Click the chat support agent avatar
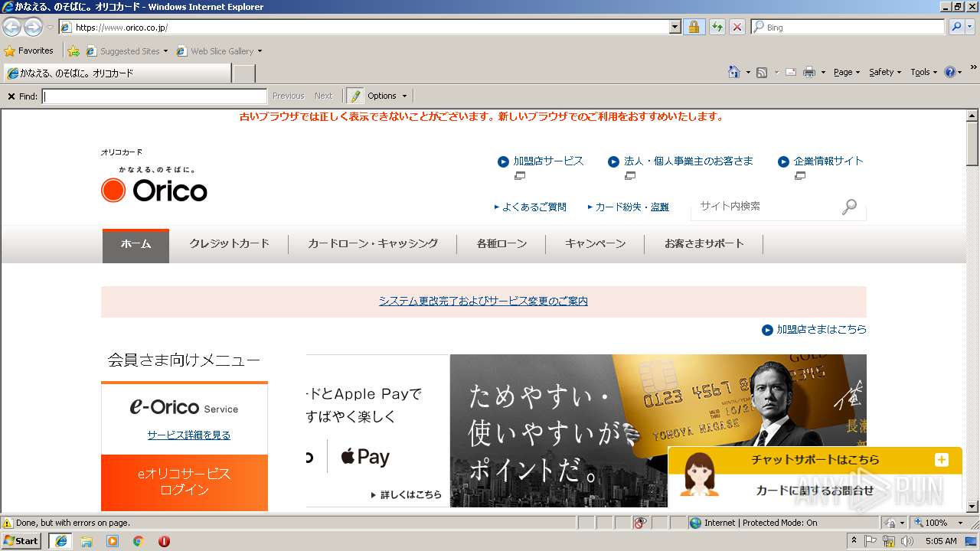980x551 pixels. (699, 474)
